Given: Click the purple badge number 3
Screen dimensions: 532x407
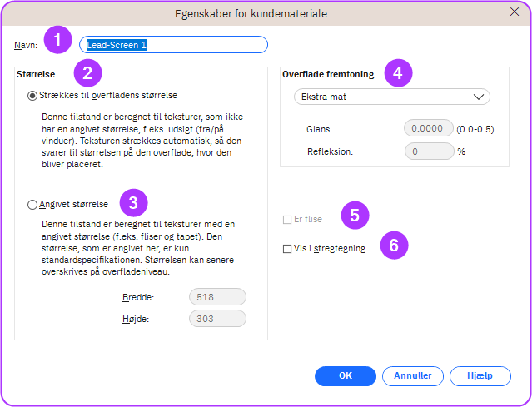Looking at the screenshot, I should click(x=133, y=202).
